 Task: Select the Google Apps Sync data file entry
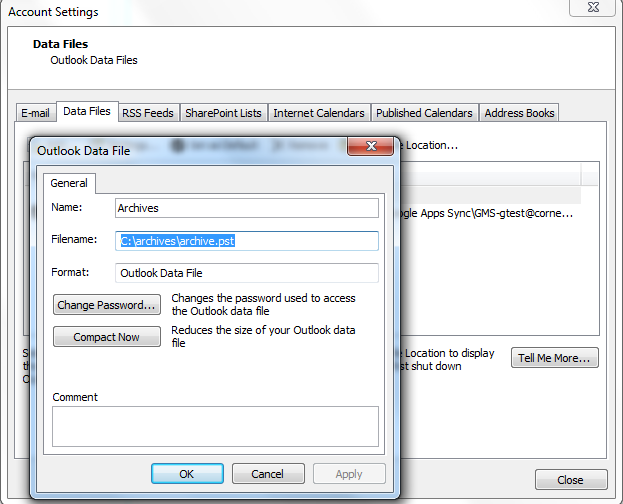490,213
